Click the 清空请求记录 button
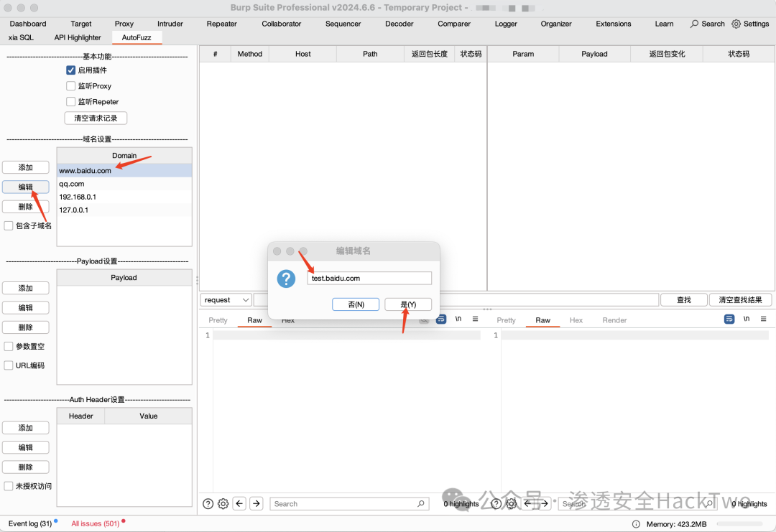Image resolution: width=776 pixels, height=532 pixels. tap(96, 118)
